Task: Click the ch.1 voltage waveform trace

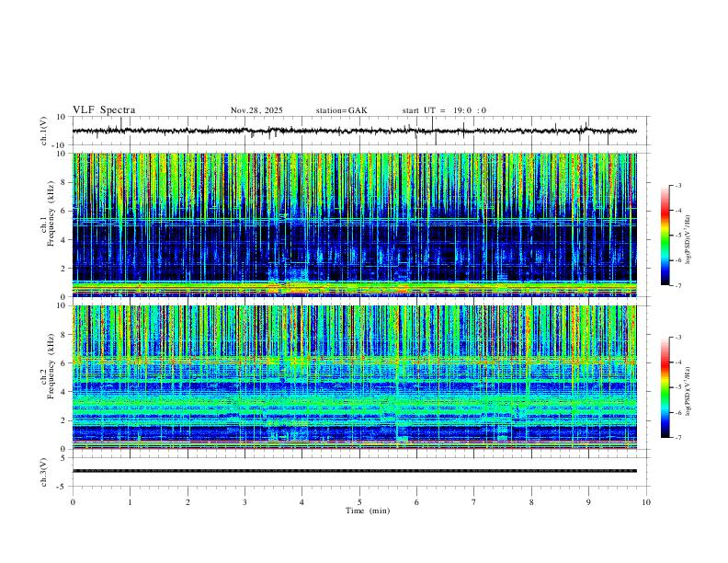Action: [x=355, y=131]
